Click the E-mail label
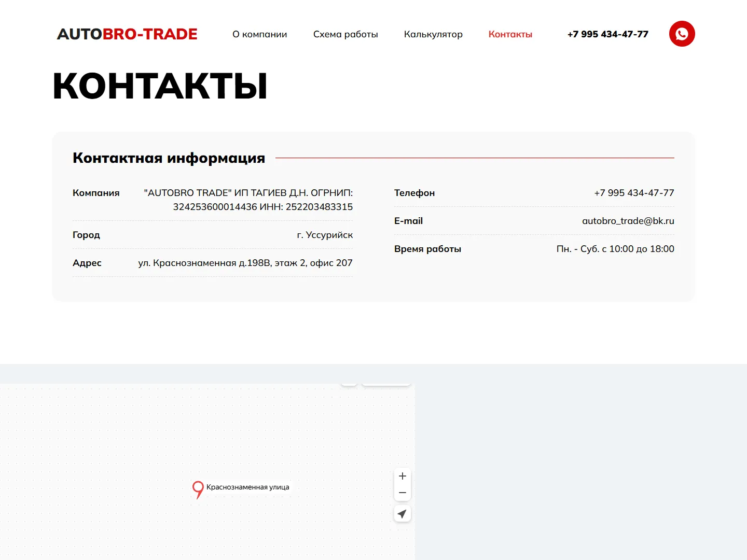The height and width of the screenshot is (560, 747). pyautogui.click(x=408, y=221)
